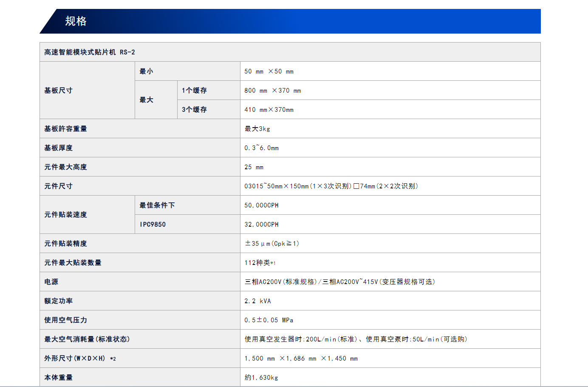Select the value 1,500 mm ×1,686 mm ×1,450 mm
Viewport: 588px width, 387px height.
(x=301, y=359)
